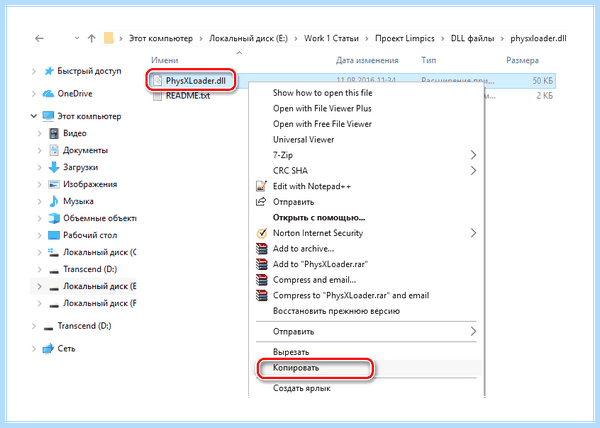
Task: Choose Восстановить прежнюю версию entry
Action: click(x=336, y=311)
